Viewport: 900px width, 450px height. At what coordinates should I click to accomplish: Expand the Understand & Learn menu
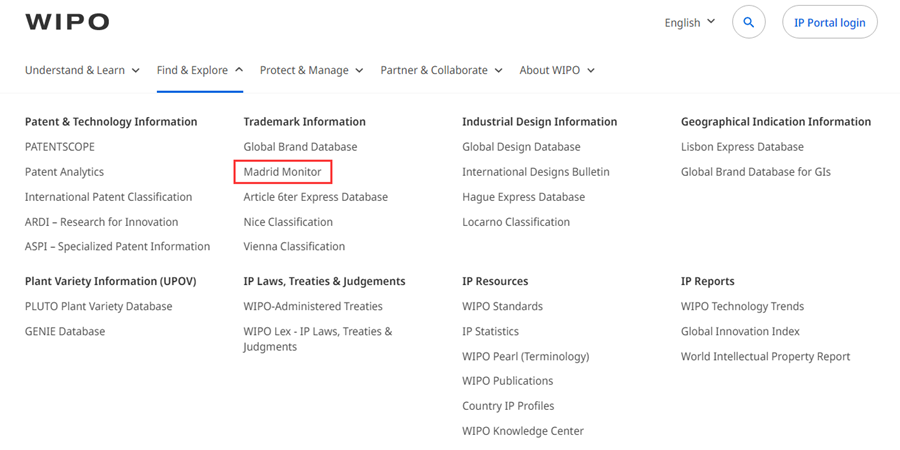coord(82,70)
